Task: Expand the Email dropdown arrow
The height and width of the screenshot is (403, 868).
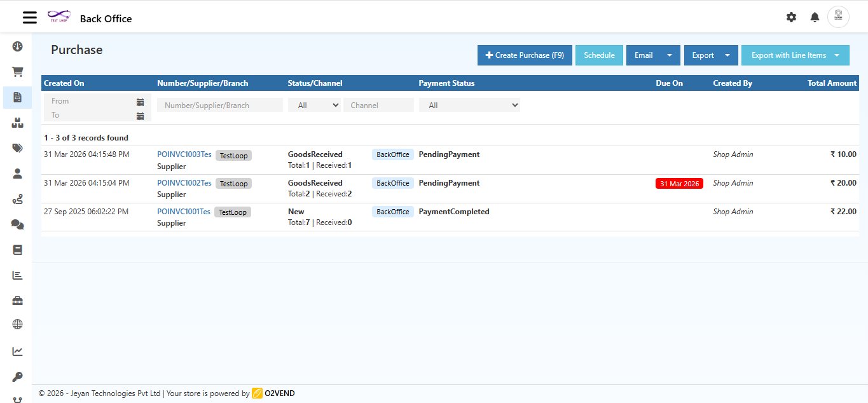Action: [x=668, y=55]
